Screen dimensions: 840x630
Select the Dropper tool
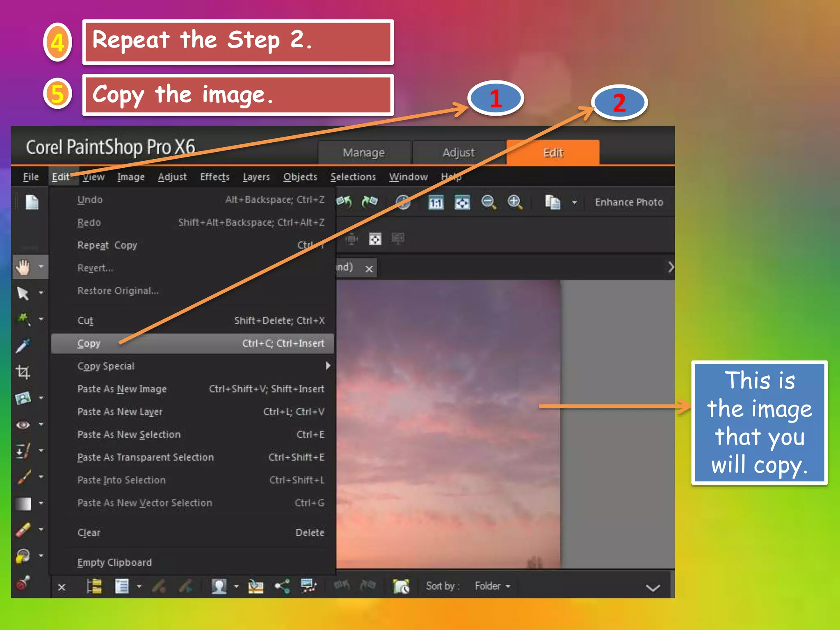pyautogui.click(x=23, y=346)
